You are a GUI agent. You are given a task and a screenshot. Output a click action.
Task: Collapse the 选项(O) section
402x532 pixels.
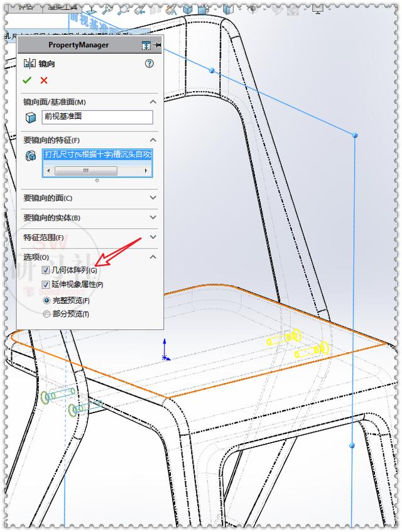click(x=153, y=257)
